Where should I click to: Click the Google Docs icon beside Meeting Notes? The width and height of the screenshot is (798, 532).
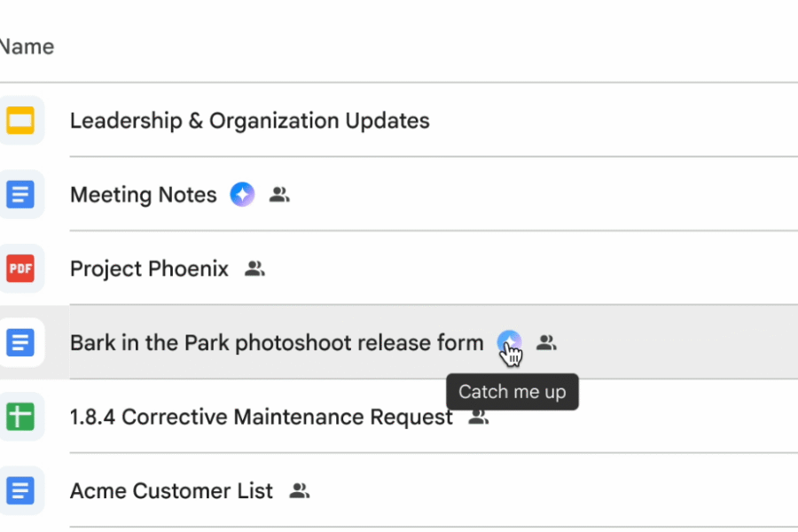tap(22, 194)
